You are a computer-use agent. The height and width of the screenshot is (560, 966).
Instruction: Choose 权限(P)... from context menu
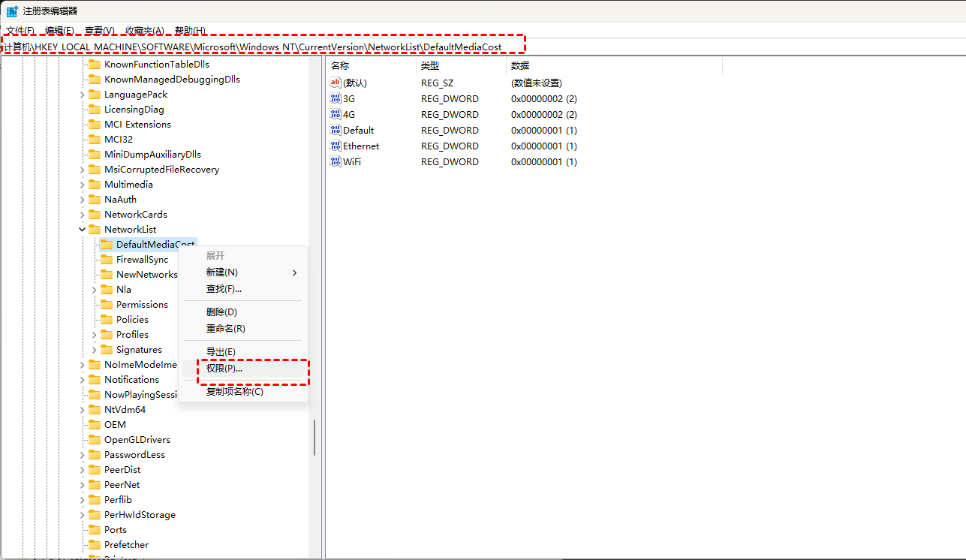click(x=224, y=369)
